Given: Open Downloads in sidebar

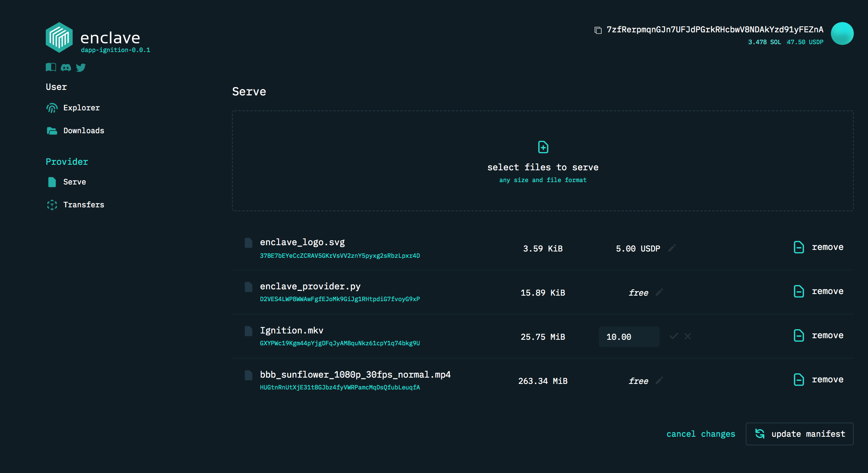Looking at the screenshot, I should (84, 130).
